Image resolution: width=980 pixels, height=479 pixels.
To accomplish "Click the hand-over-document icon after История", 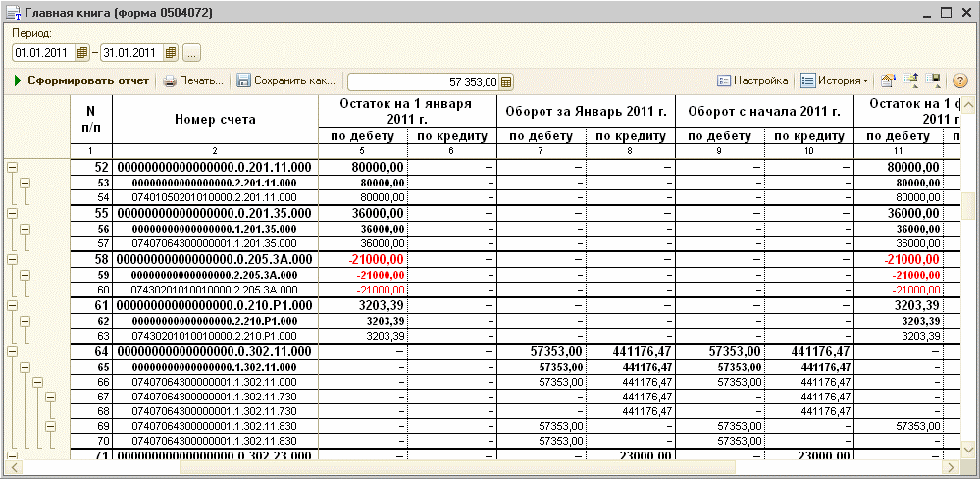I will pos(888,80).
